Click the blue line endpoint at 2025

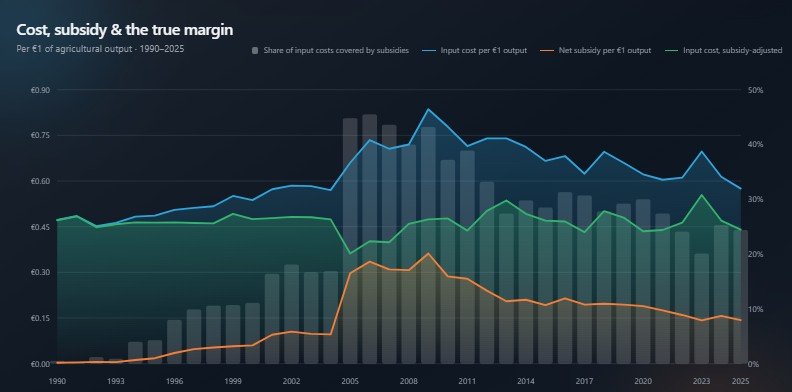click(x=740, y=188)
